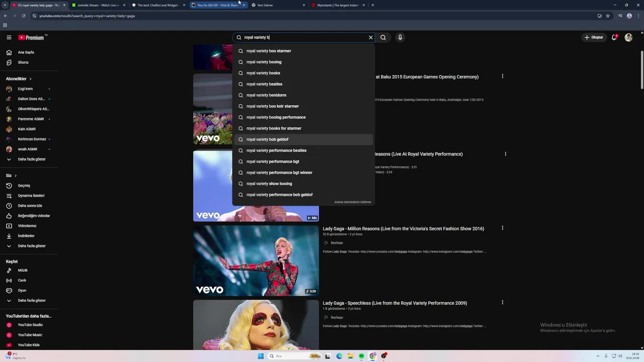The height and width of the screenshot is (362, 644).
Task: Open a new browser tab with plus
Action: (372, 5)
